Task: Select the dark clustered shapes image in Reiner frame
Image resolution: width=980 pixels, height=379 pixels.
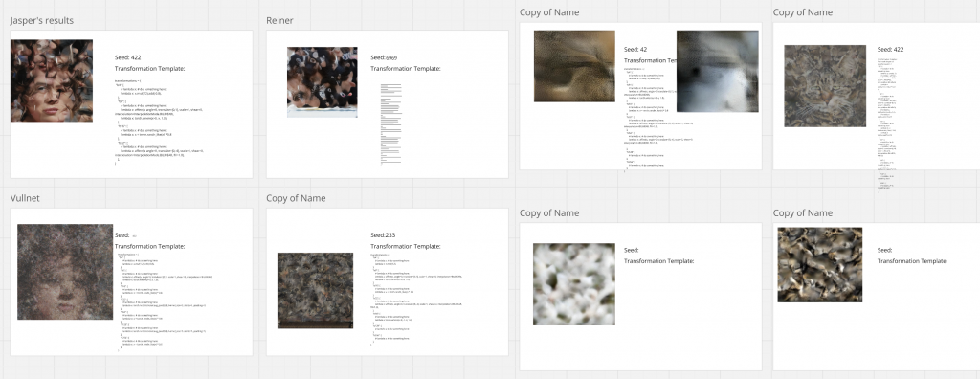Action: (x=323, y=82)
